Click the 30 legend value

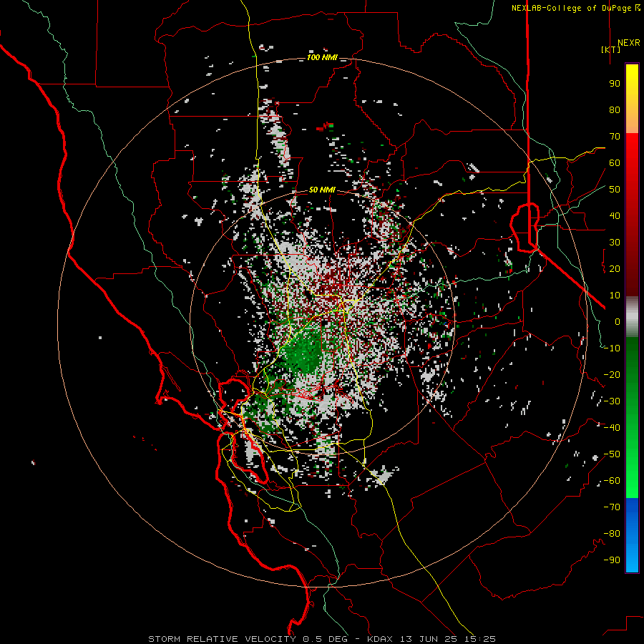click(615, 243)
